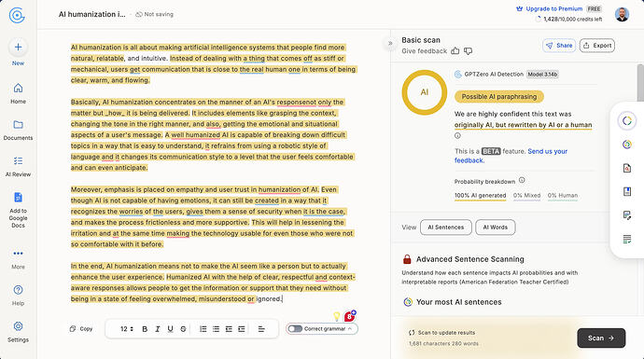The image size is (644, 359).
Task: Click the results panel vertical scrollbar
Action: coord(640,82)
